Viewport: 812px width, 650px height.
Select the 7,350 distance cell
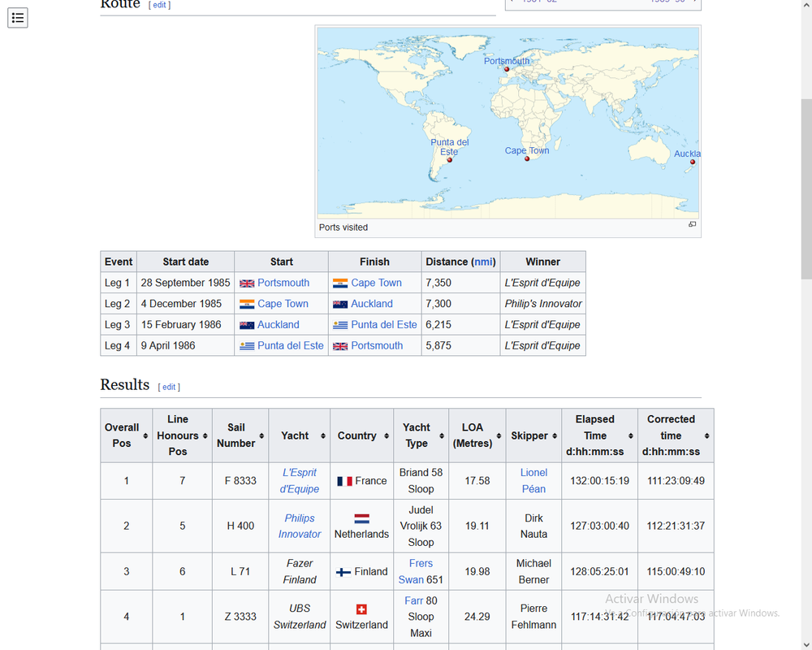(x=460, y=283)
